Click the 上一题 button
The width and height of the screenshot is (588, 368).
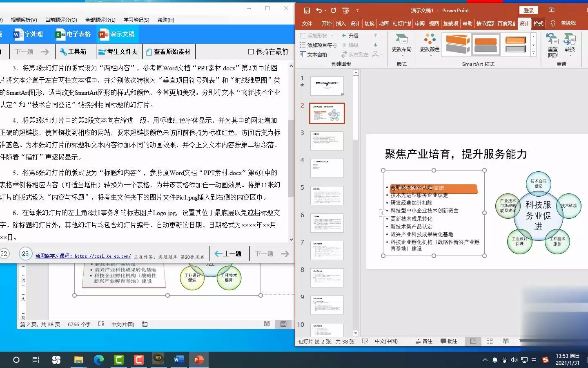point(229,254)
